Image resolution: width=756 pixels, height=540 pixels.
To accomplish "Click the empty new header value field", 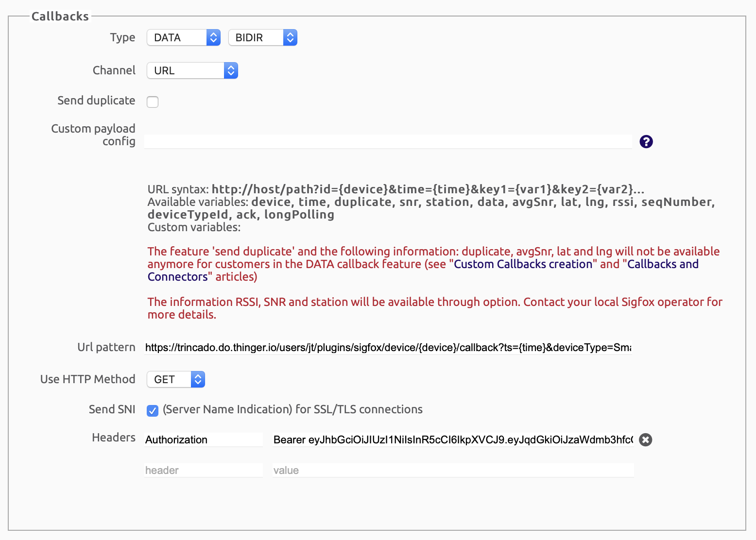I will tap(453, 470).
